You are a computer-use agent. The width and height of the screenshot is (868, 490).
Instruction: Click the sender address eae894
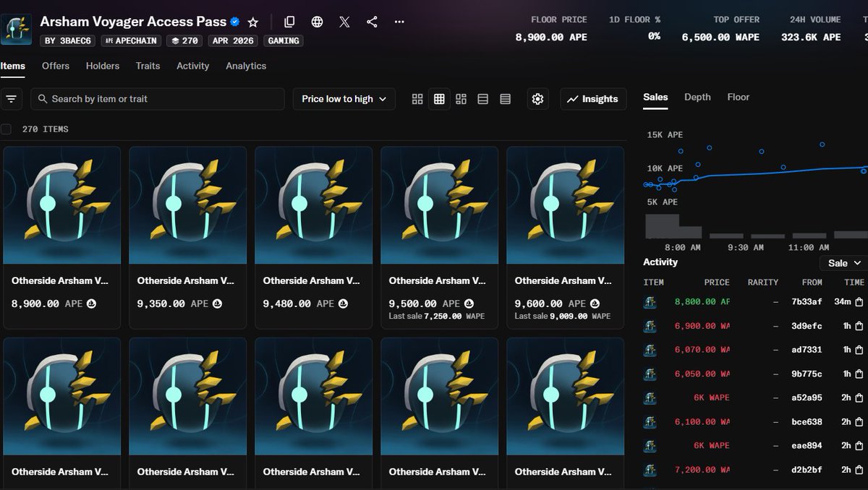pyautogui.click(x=807, y=446)
